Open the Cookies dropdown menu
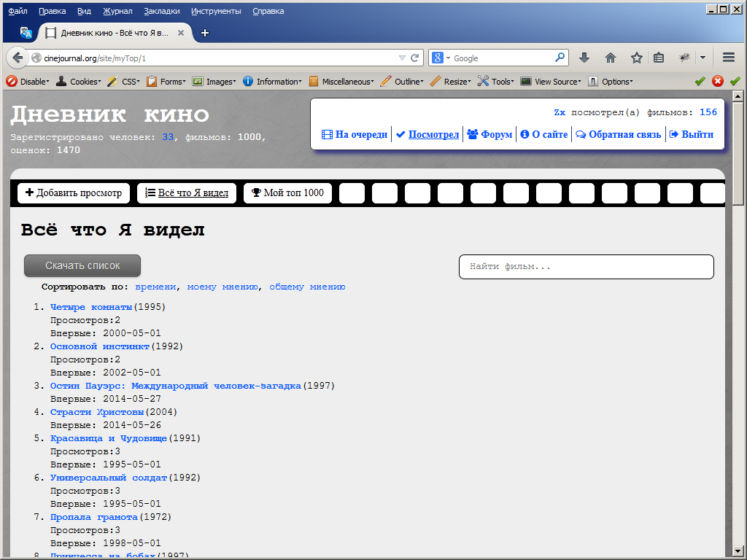This screenshot has width=747, height=560. (79, 82)
